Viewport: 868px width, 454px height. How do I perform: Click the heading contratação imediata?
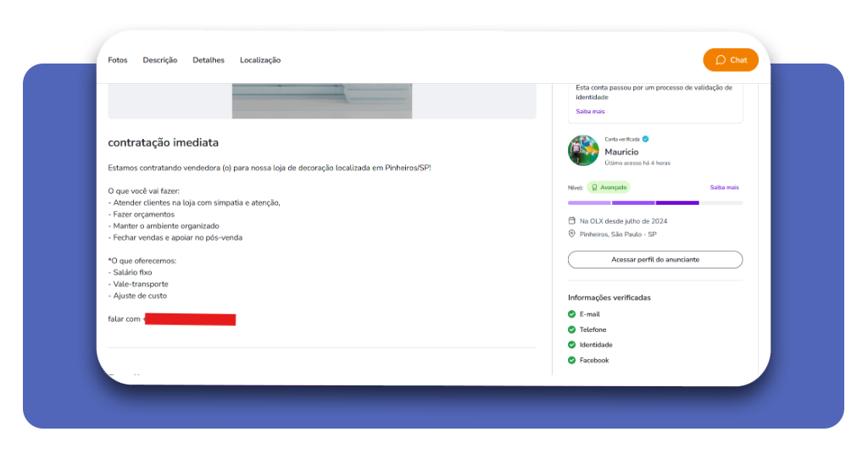tap(164, 142)
